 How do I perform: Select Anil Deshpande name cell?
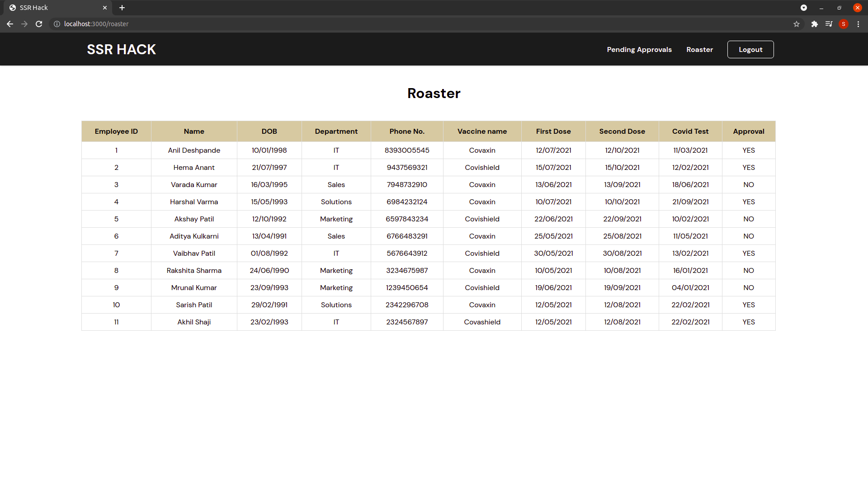pos(194,150)
